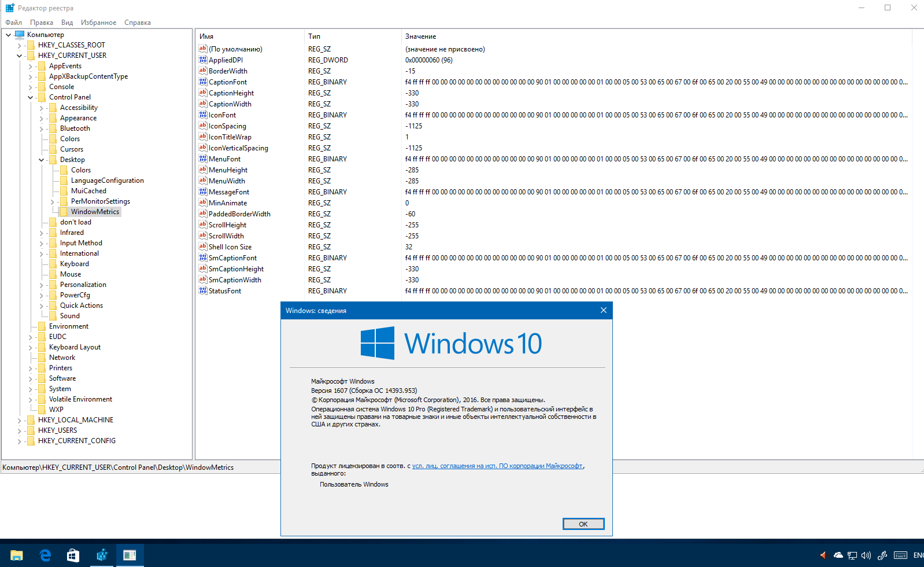
Task: Select the CaptionHeight value name
Action: tap(231, 93)
